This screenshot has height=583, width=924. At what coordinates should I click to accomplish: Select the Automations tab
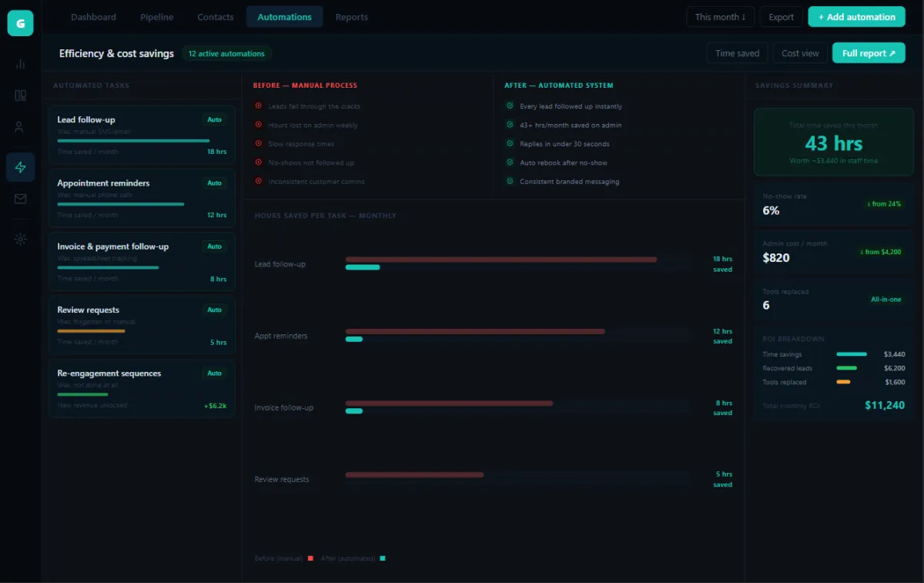(285, 17)
